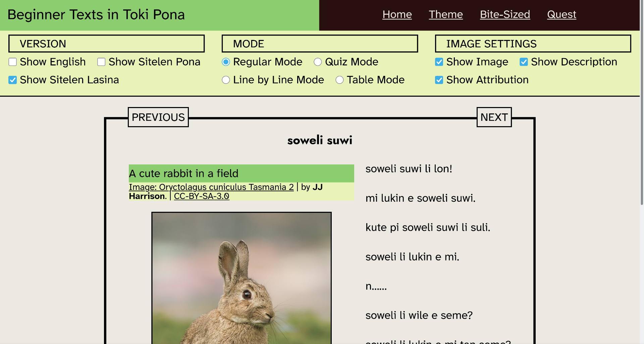The image size is (644, 344).
Task: Disable the Show Sitelen Lasina checkbox
Action: (13, 80)
